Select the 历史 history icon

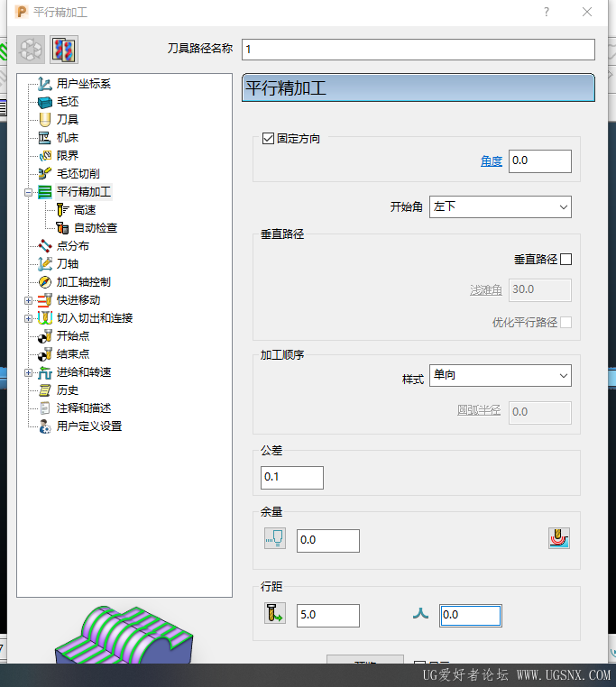point(45,390)
